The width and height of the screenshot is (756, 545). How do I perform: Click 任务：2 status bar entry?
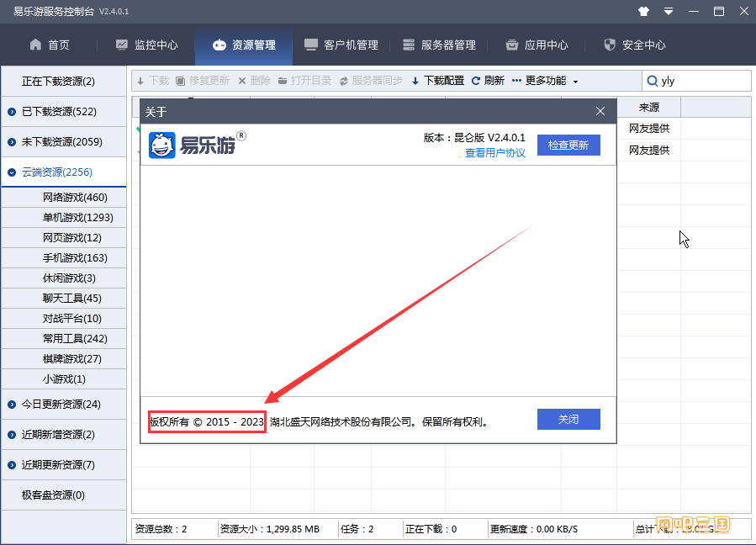coord(357,529)
